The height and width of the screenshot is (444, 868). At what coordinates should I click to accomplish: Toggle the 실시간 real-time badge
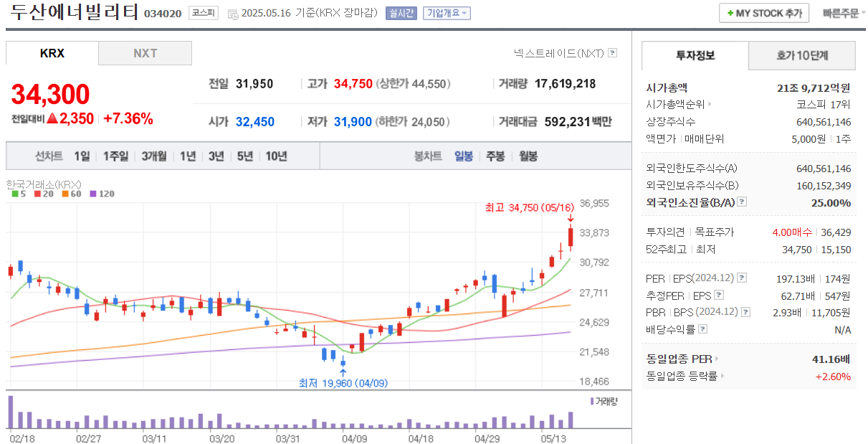(x=401, y=13)
